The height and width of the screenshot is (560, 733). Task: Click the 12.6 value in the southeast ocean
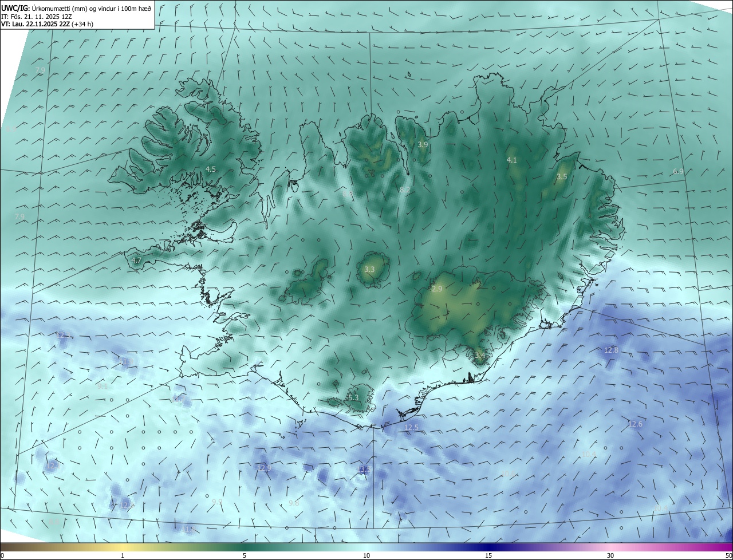[x=635, y=424]
